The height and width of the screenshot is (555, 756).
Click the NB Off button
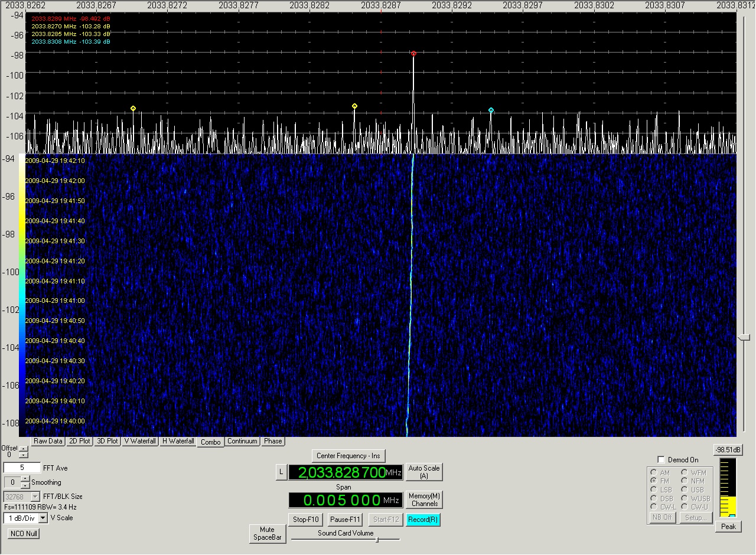662,517
